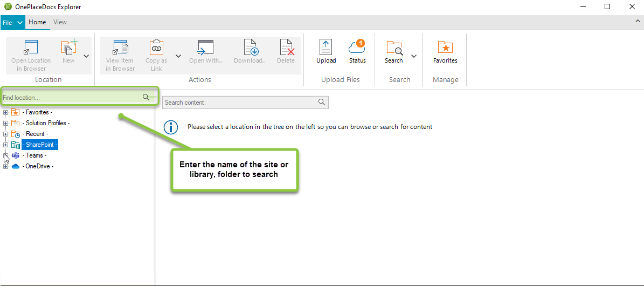Click the blue information icon
The width and height of the screenshot is (644, 286).
(x=171, y=127)
